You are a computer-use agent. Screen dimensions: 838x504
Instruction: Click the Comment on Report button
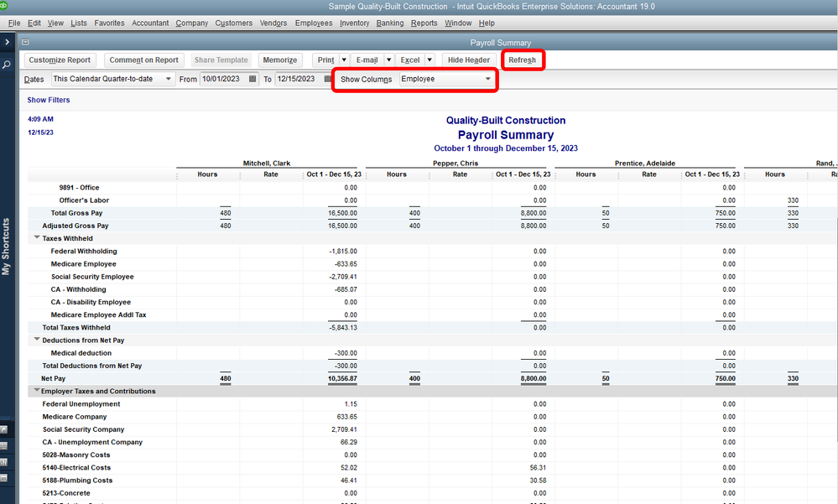(x=143, y=60)
